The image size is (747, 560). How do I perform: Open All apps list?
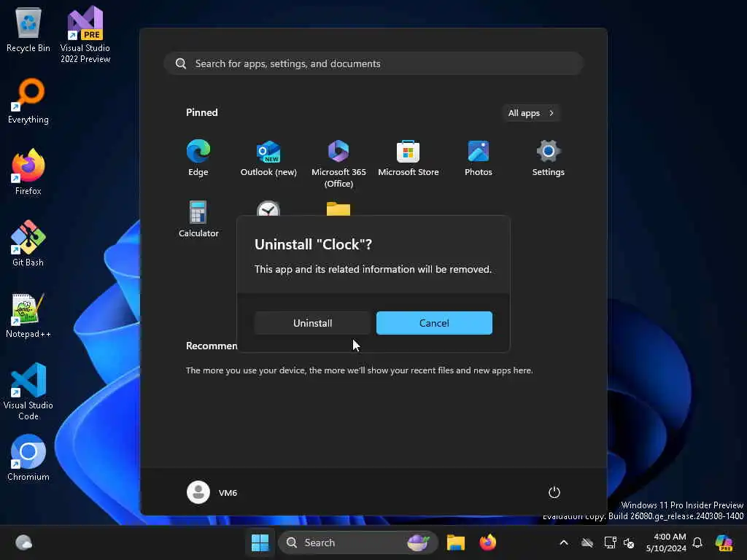[531, 113]
